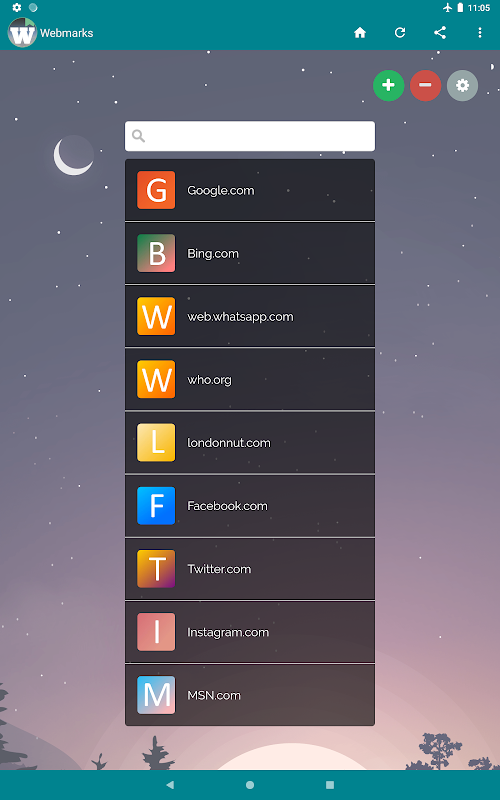This screenshot has width=500, height=800.
Task: Tap the Android recent apps square
Action: pos(330,785)
